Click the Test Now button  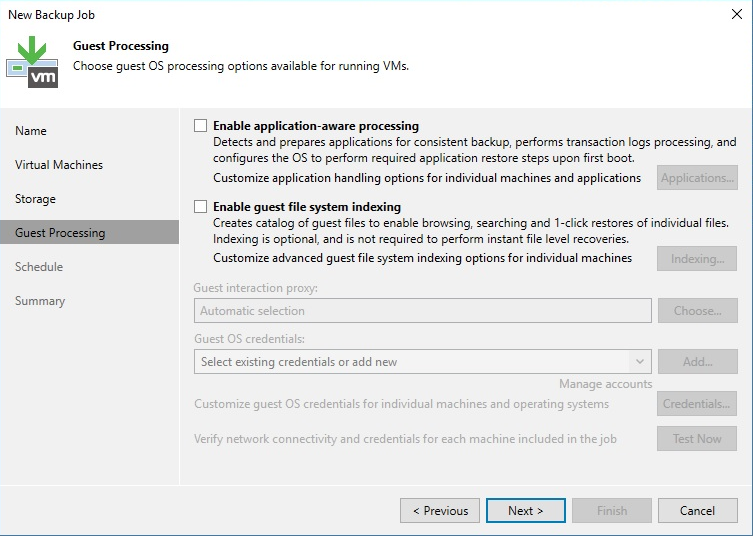coord(697,439)
